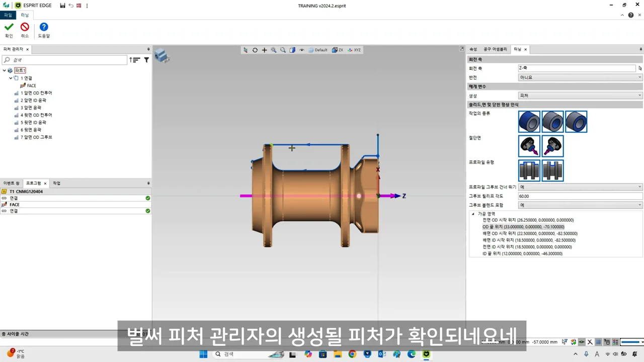
Task: Select the T1 CNMG120404 tool row
Action: (x=75, y=192)
